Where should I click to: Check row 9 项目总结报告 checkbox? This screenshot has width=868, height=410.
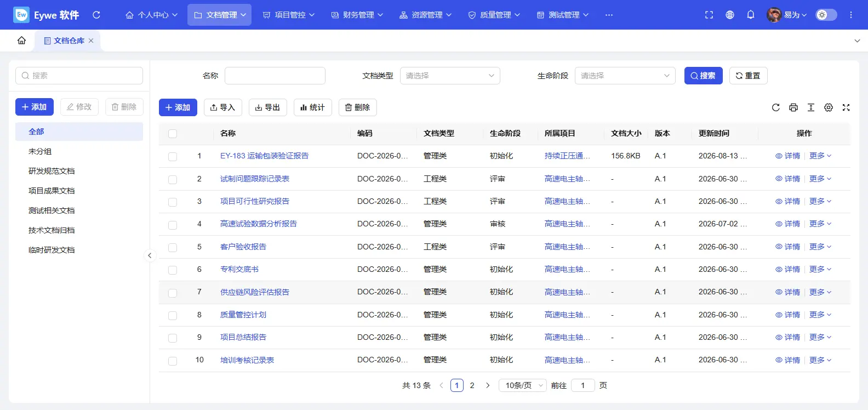[x=173, y=338]
